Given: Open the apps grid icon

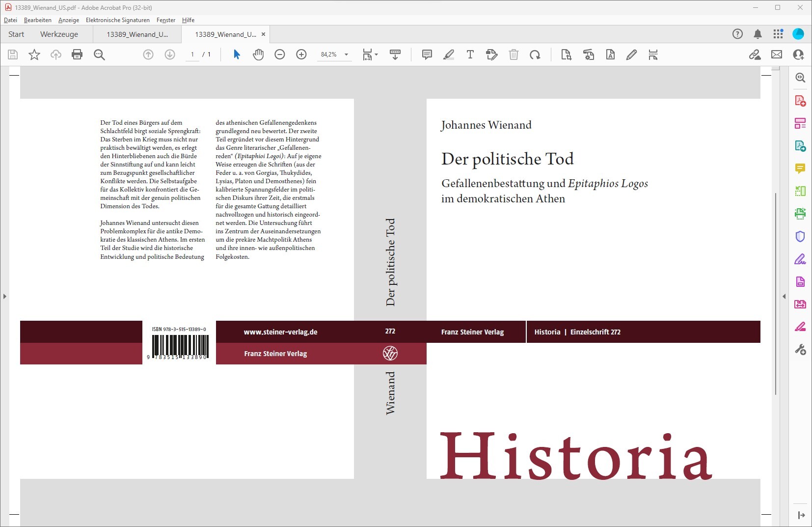Looking at the screenshot, I should point(778,34).
